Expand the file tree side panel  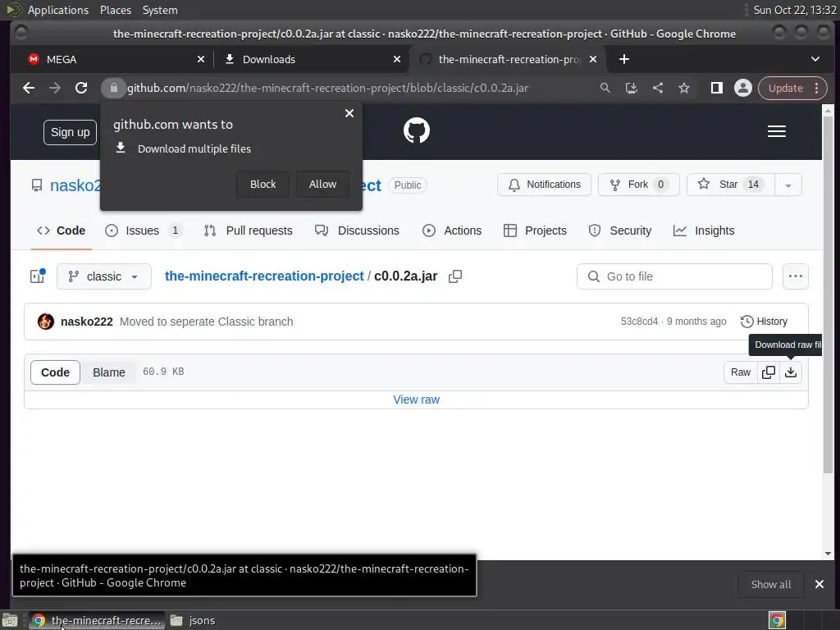click(x=38, y=276)
